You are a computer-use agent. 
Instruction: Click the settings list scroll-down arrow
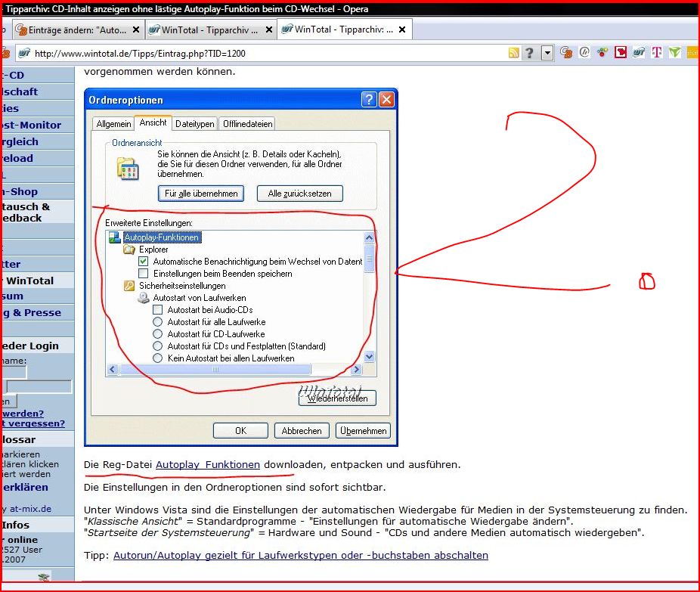pyautogui.click(x=369, y=356)
